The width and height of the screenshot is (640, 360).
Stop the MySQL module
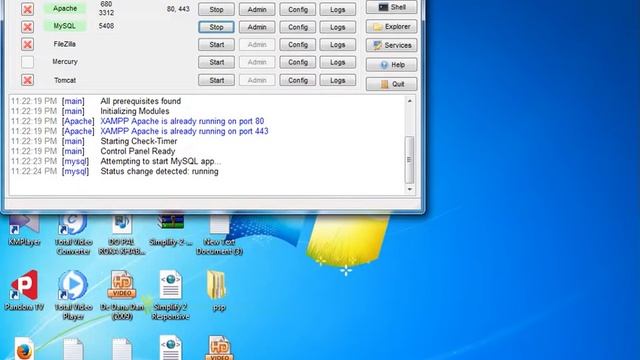[216, 27]
